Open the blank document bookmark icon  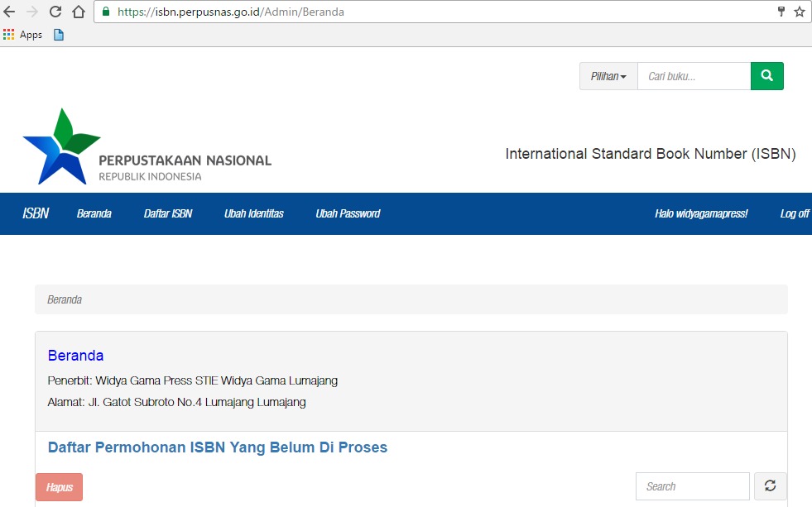59,35
